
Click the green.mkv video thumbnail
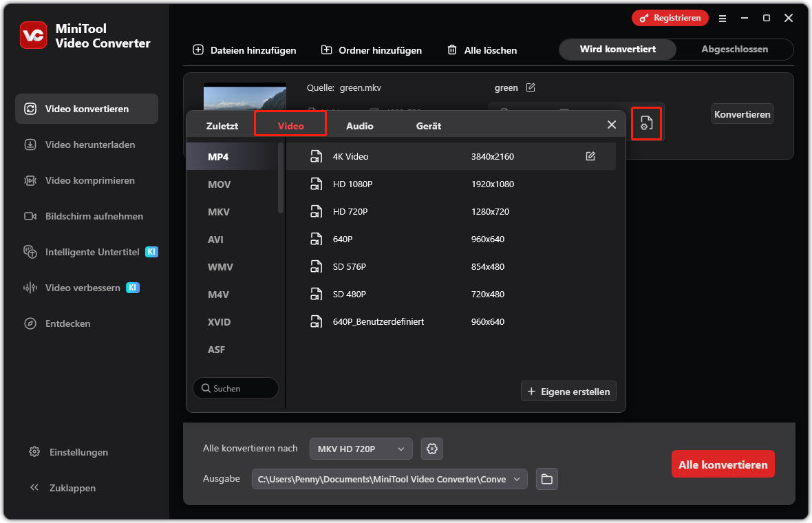245,97
